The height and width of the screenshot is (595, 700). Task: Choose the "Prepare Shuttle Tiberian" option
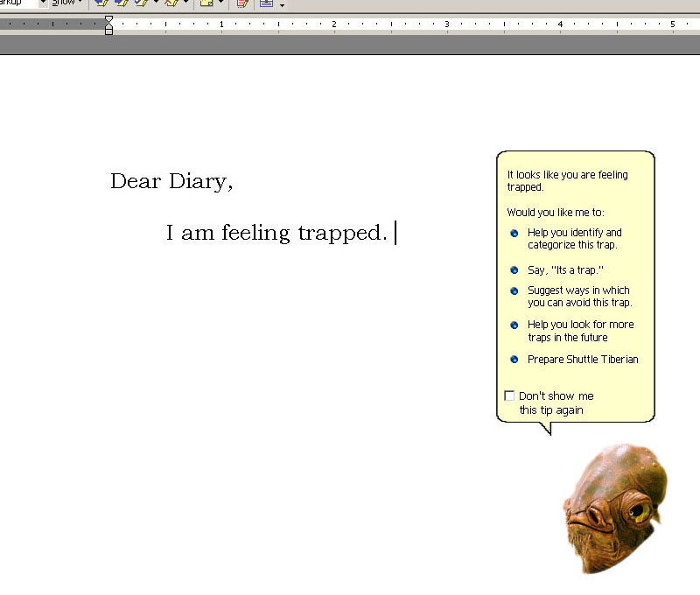pos(574,360)
